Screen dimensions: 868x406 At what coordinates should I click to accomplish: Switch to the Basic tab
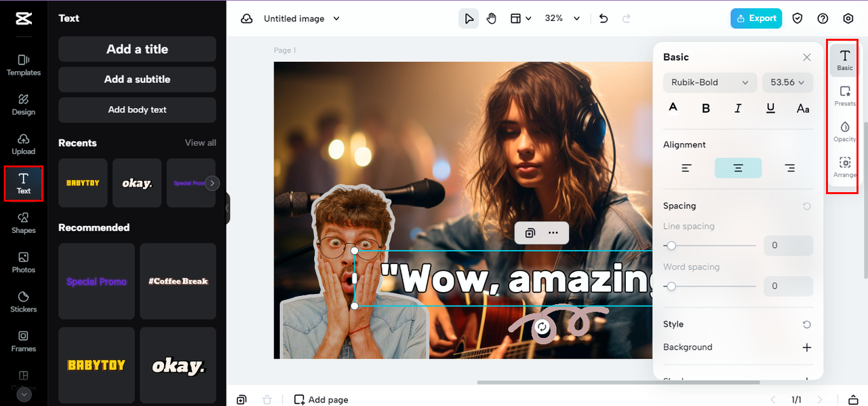click(x=845, y=60)
